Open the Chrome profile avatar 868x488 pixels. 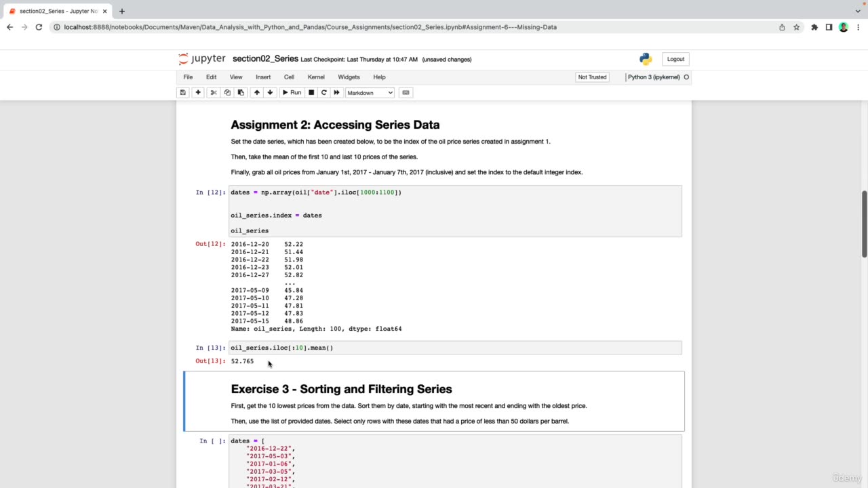pos(844,27)
